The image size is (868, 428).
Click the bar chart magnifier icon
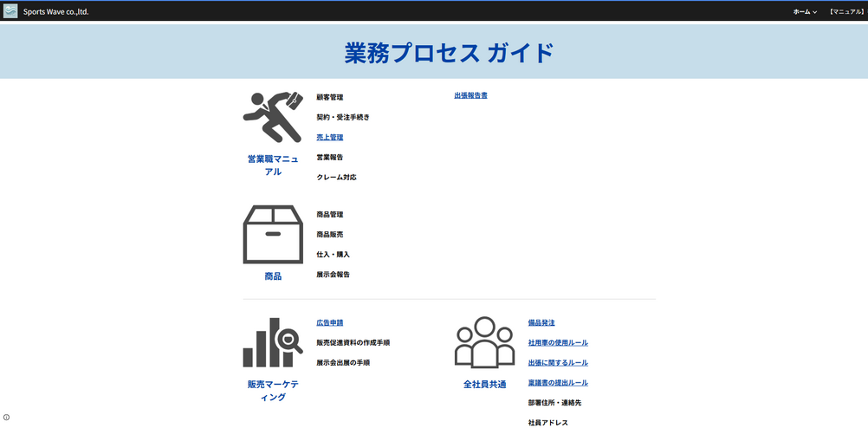tap(273, 342)
